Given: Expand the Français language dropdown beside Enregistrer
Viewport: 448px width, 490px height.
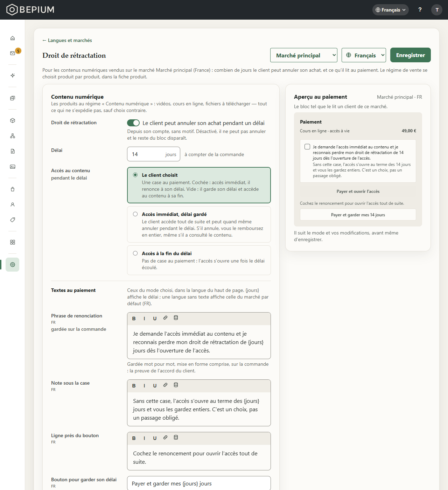Looking at the screenshot, I should pos(364,55).
